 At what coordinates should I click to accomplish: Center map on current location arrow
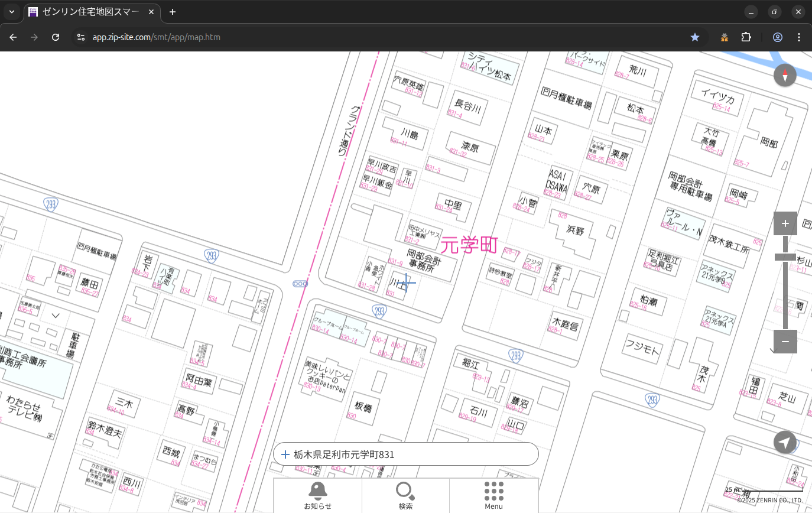click(x=785, y=442)
